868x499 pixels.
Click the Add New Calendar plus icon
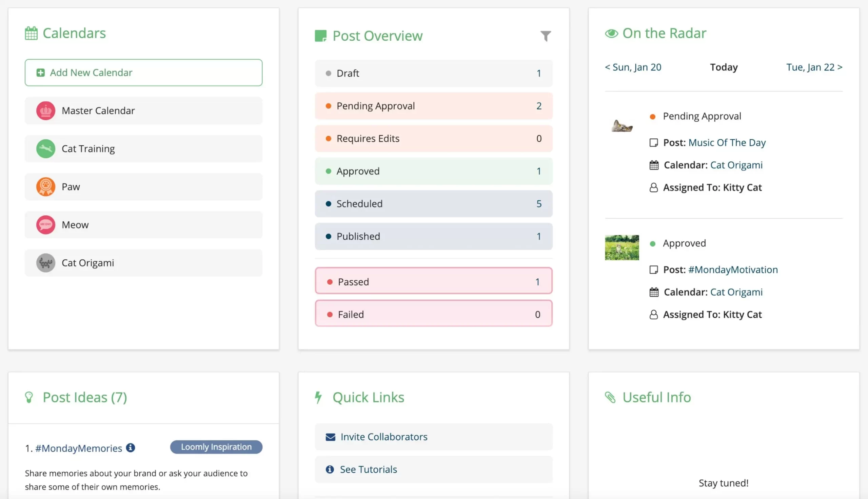(x=40, y=72)
